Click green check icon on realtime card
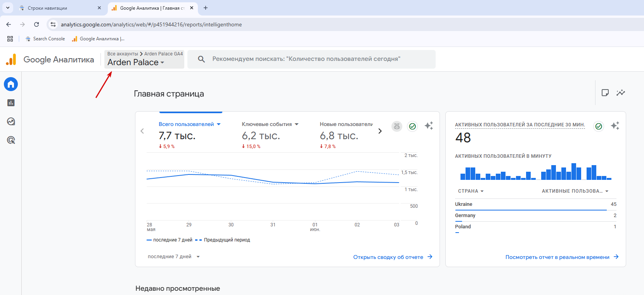Screen dimensions: 644x295 (x=599, y=126)
